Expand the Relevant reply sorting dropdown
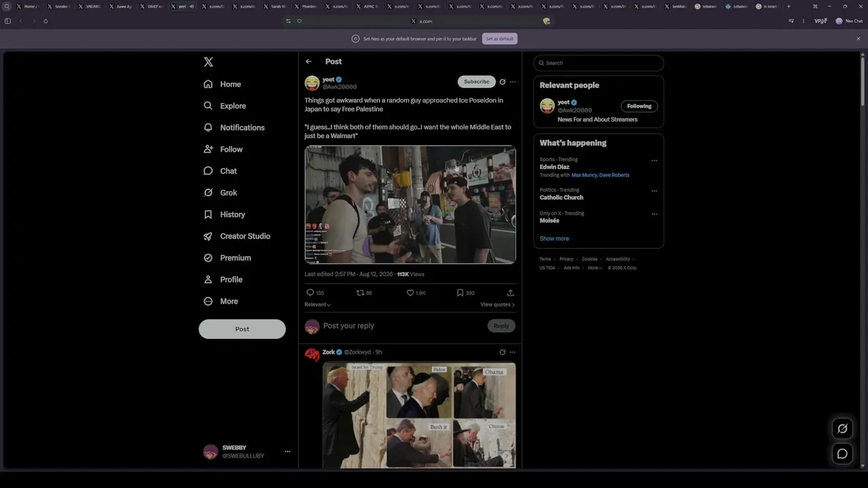 pos(317,304)
